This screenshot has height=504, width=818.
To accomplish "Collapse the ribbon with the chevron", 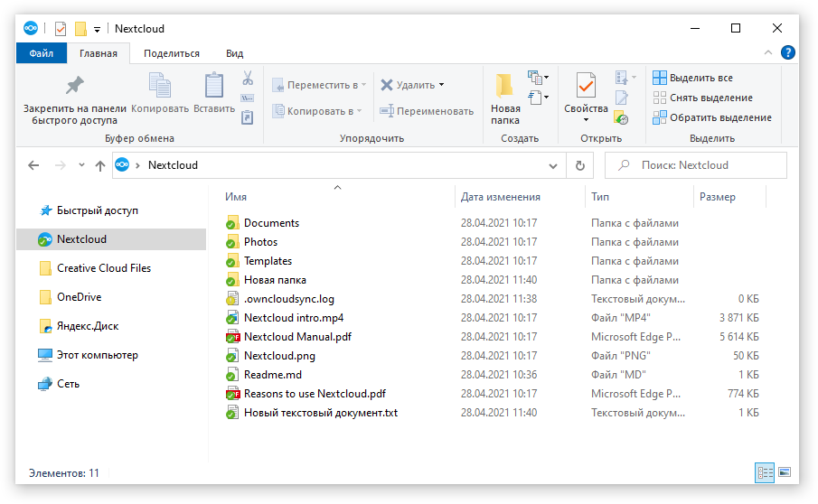I will pos(768,52).
